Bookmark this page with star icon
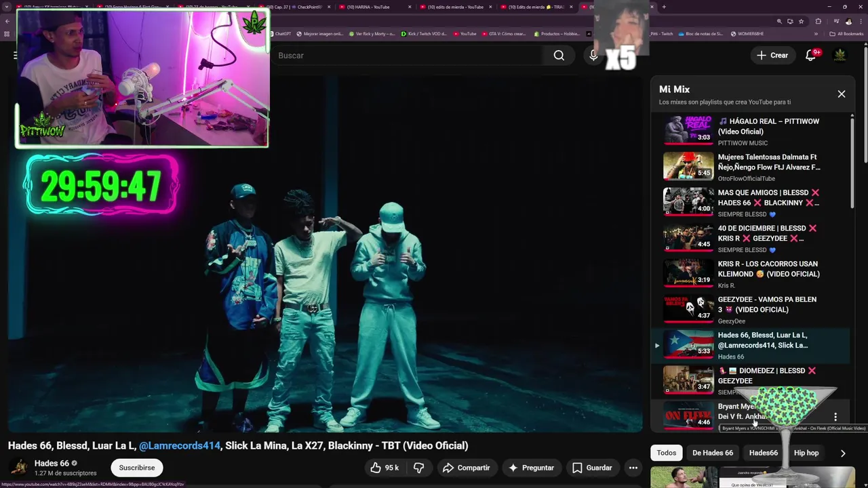Screen dimensions: 868x488 pyautogui.click(x=801, y=22)
